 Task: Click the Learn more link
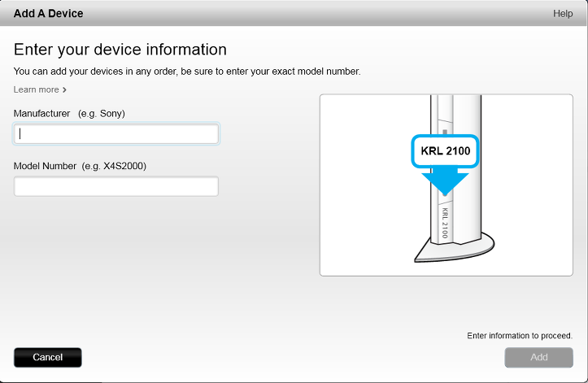(36, 89)
